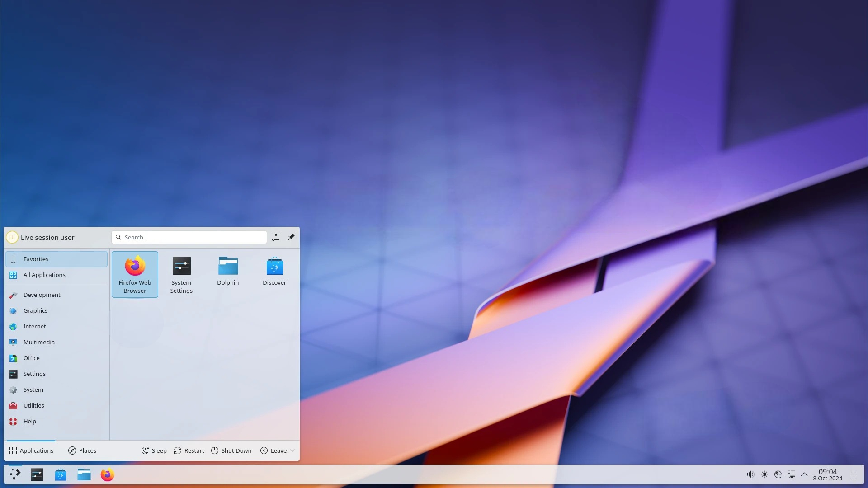Focus the launcher search field
Screen dimensions: 868x488
[192, 237]
